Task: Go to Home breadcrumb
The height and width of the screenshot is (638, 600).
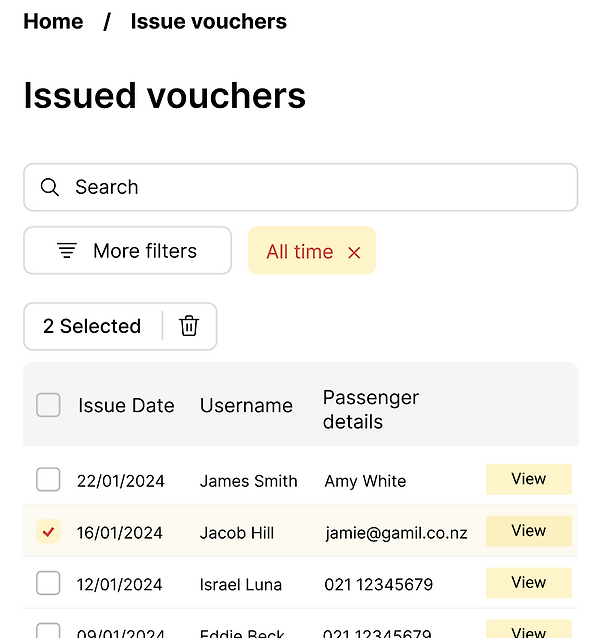Action: point(53,21)
